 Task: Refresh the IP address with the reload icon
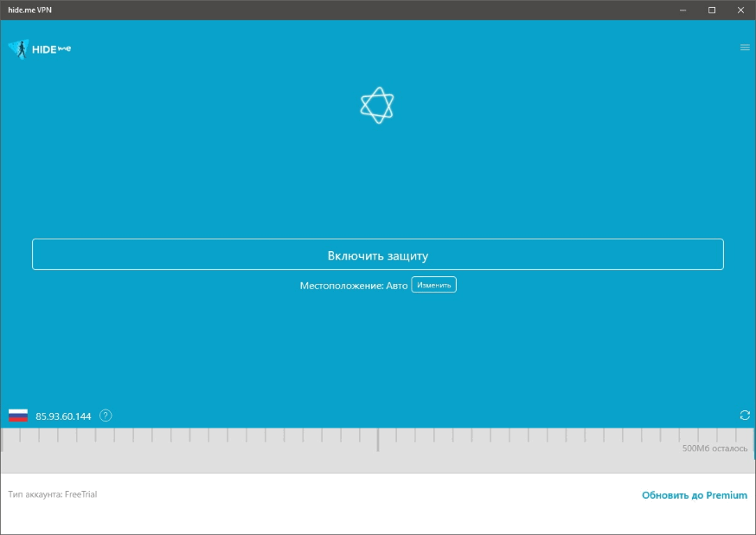[745, 416]
